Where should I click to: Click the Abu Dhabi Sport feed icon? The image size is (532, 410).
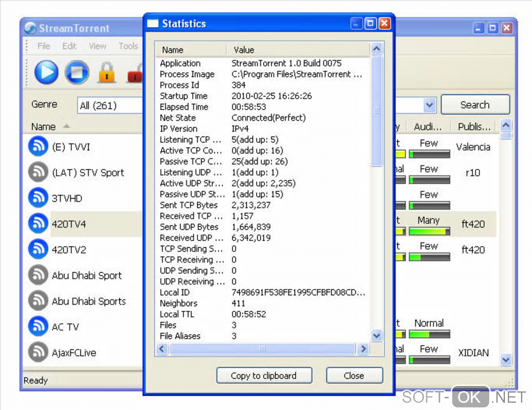click(x=38, y=274)
